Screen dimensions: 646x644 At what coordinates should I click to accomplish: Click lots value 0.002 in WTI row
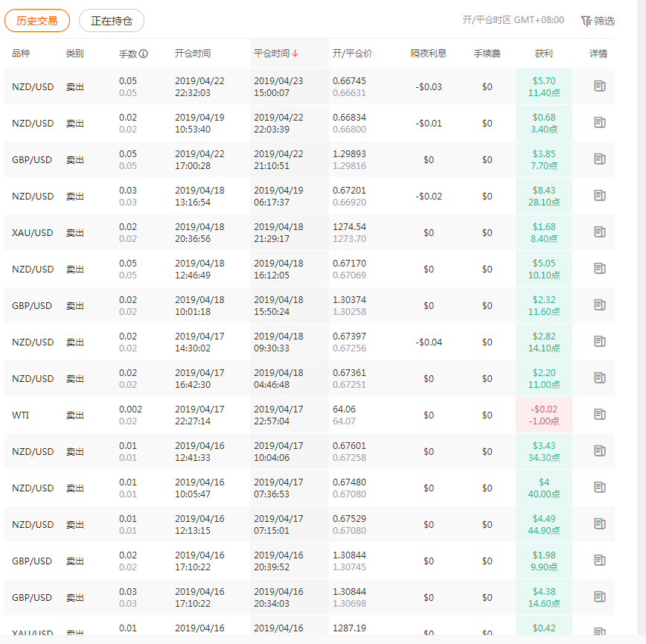pyautogui.click(x=130, y=409)
